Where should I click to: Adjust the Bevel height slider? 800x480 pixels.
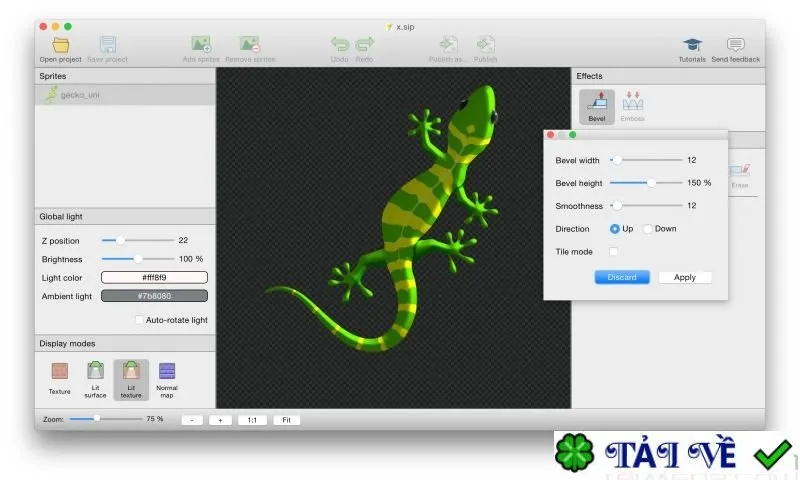[646, 183]
